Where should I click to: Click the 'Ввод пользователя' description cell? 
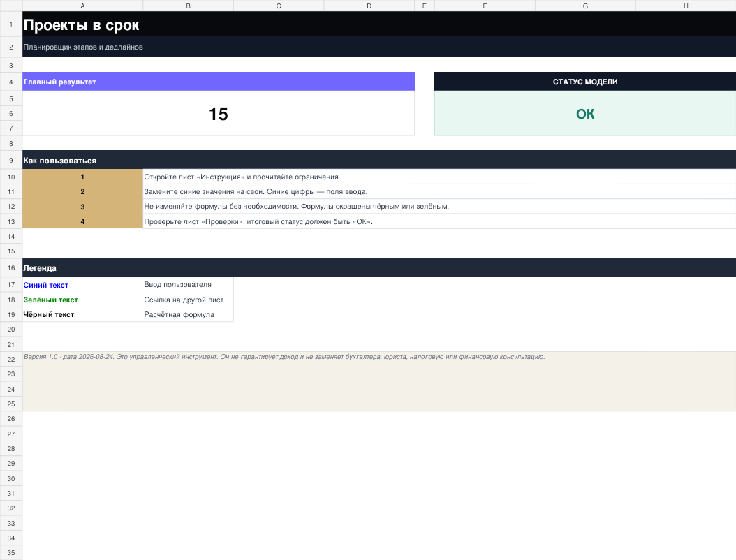click(189, 285)
